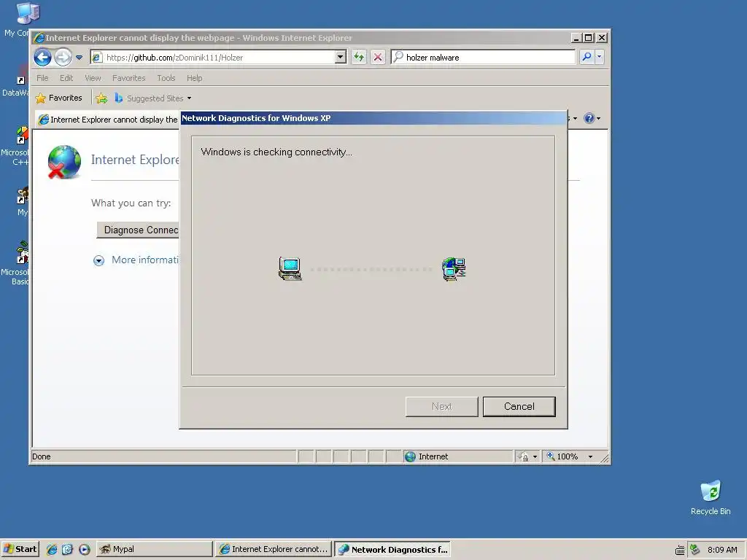Click the IE Forward arrow button

point(63,58)
